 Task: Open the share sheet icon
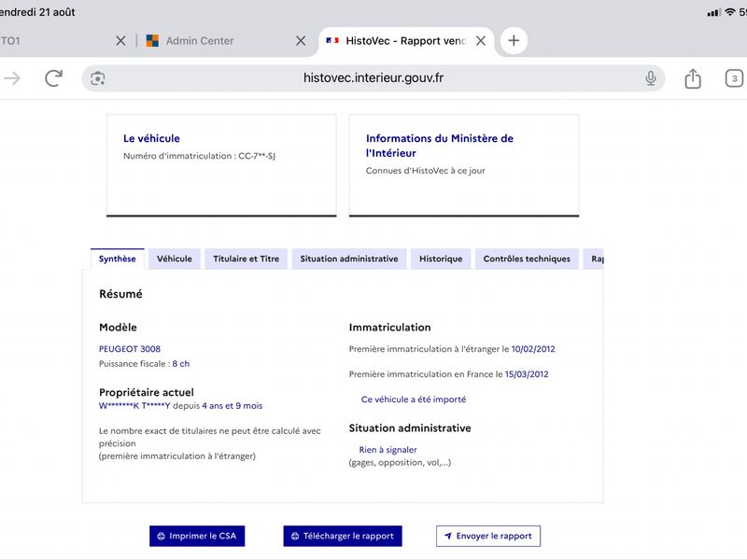click(x=693, y=78)
